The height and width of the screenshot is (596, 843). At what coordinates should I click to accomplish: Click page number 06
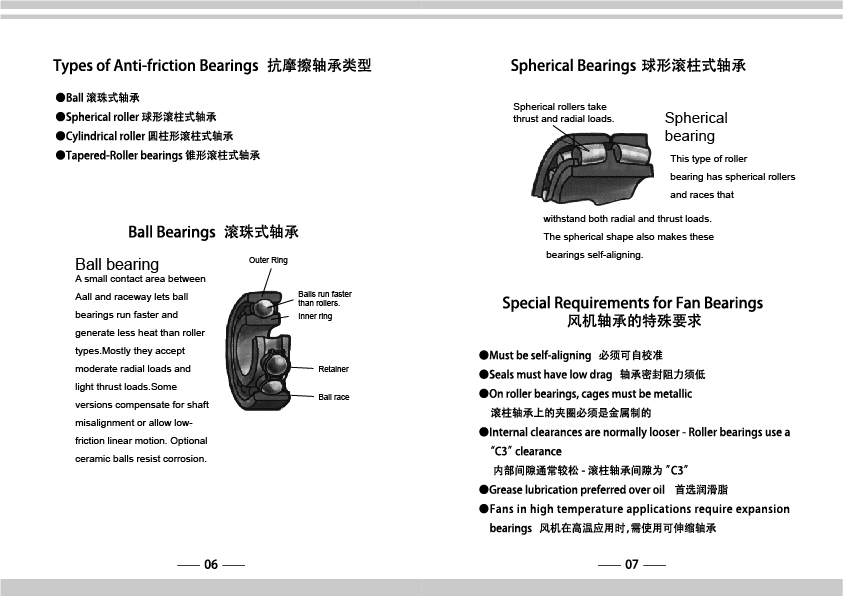[211, 564]
